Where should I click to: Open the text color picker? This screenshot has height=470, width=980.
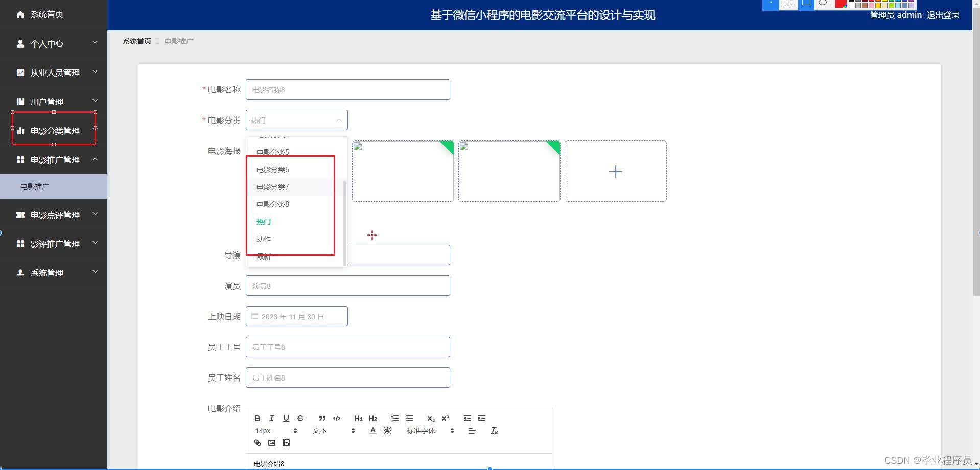[x=373, y=431]
